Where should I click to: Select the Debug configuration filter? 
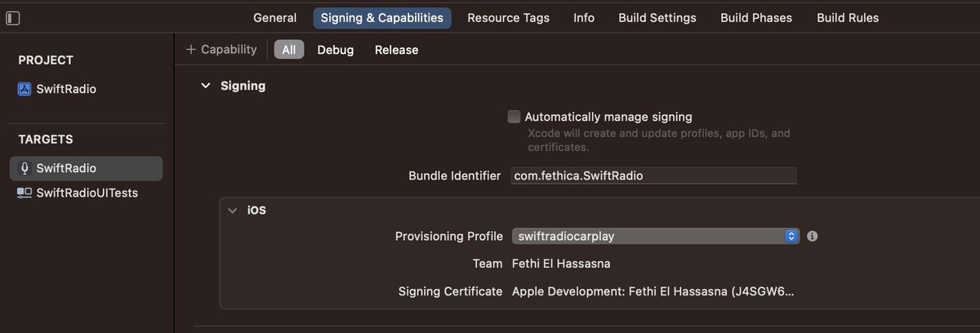coord(336,50)
